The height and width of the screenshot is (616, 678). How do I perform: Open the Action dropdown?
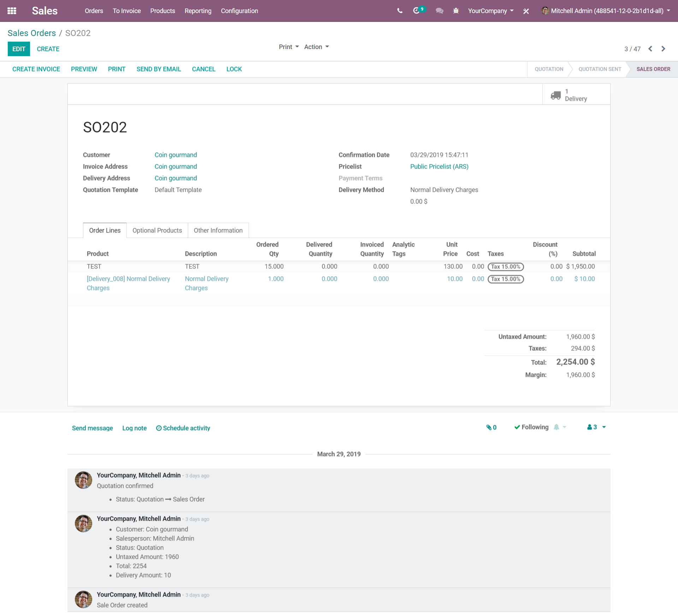[316, 47]
